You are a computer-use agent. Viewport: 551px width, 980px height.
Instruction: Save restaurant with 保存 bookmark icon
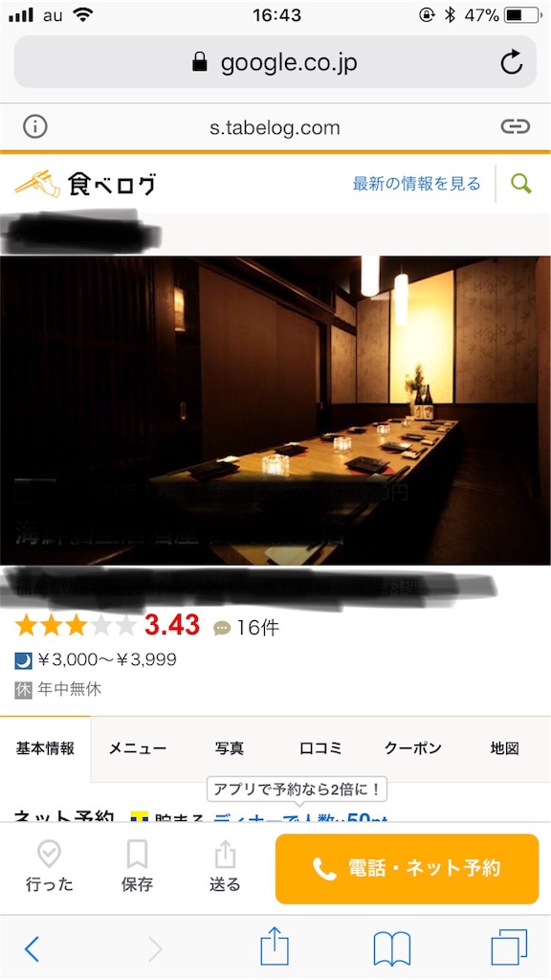pyautogui.click(x=137, y=866)
